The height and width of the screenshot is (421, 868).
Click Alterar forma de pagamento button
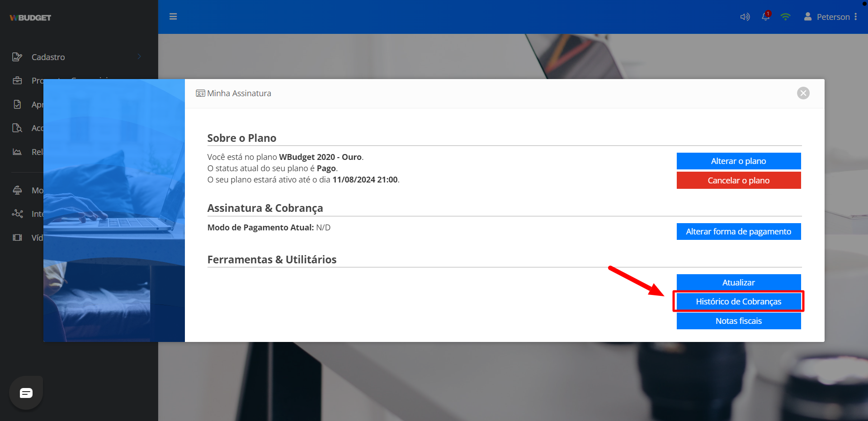739,231
